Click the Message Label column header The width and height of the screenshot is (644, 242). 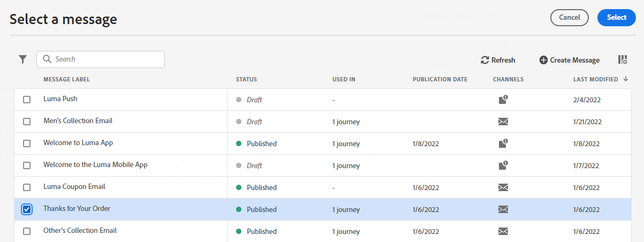click(x=66, y=79)
